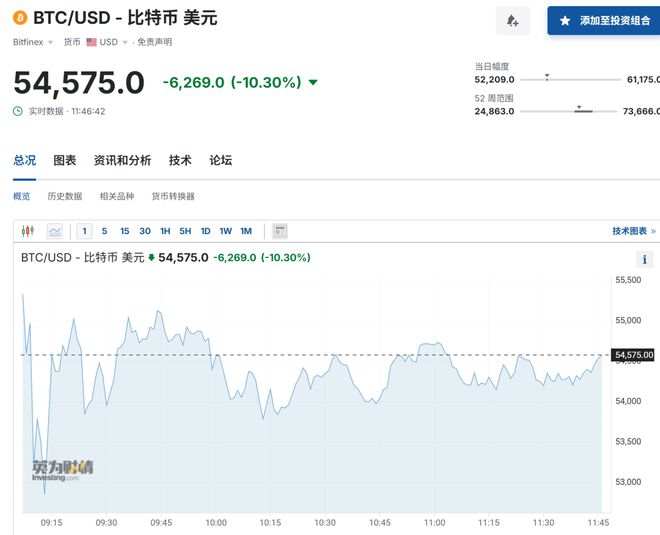Switch to the area chart icon
The height and width of the screenshot is (535, 660).
pyautogui.click(x=55, y=231)
